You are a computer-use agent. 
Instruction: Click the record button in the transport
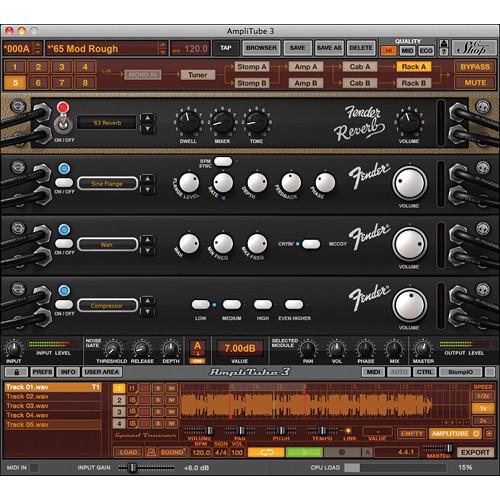pyautogui.click(x=342, y=452)
